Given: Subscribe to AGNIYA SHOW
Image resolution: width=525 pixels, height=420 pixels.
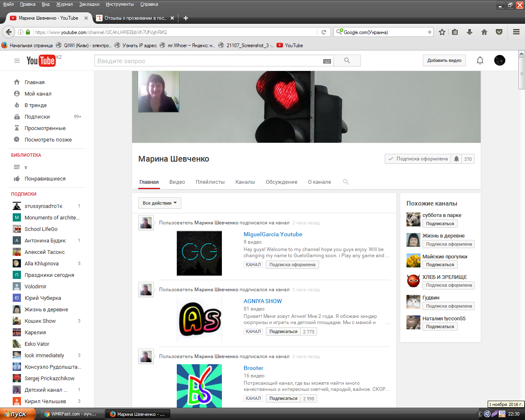Looking at the screenshot, I should 283,331.
